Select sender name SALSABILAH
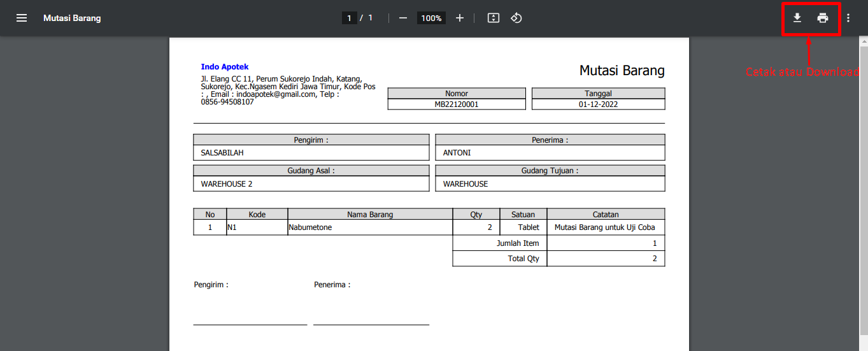868x351 pixels. click(x=222, y=153)
